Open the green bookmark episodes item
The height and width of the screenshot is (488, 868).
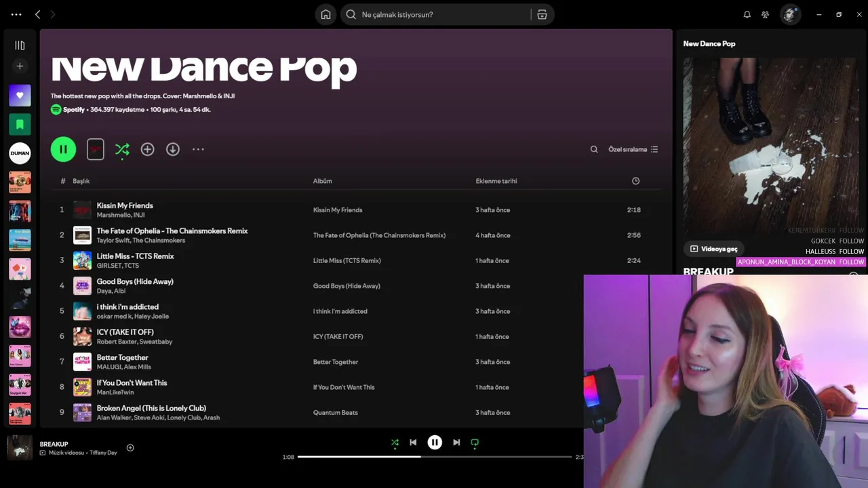[x=20, y=124]
